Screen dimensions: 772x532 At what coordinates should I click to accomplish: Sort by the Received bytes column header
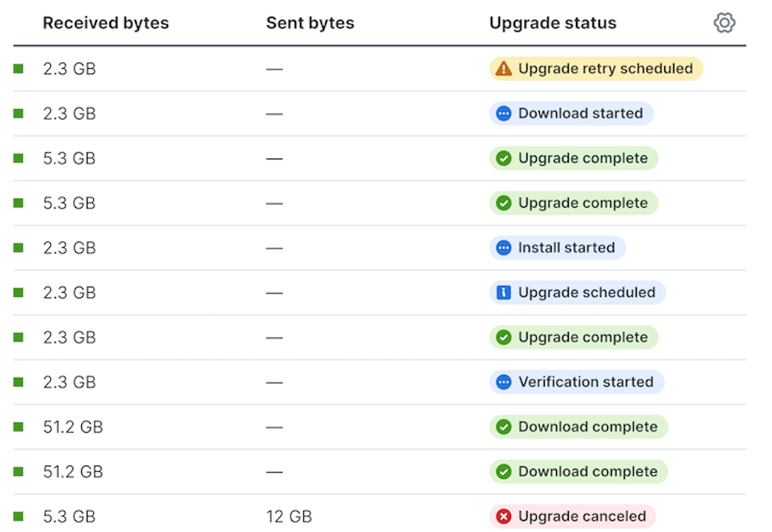click(105, 23)
